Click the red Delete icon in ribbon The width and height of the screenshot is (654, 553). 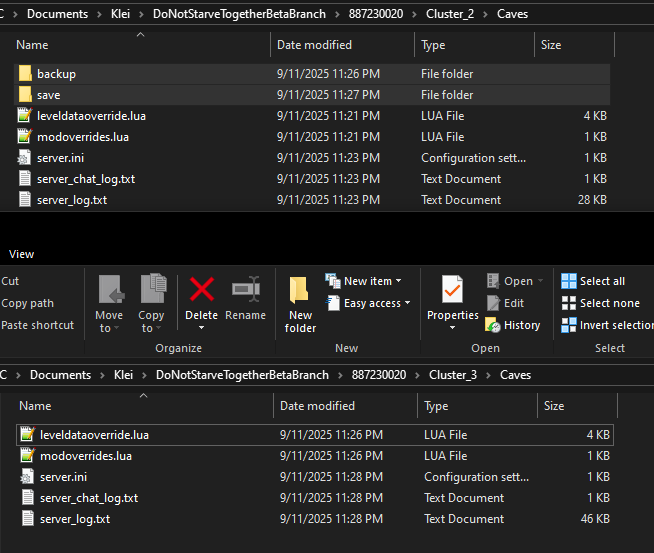click(x=201, y=290)
